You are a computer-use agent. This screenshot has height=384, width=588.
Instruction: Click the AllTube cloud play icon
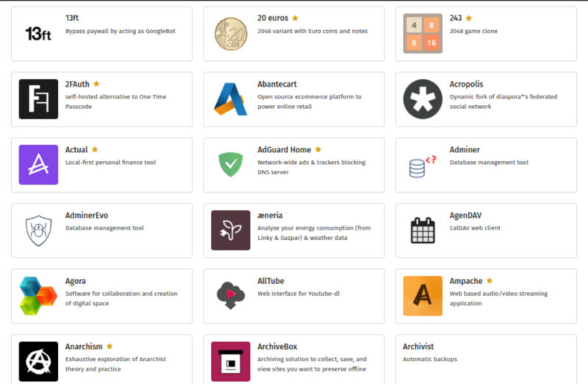pyautogui.click(x=231, y=295)
